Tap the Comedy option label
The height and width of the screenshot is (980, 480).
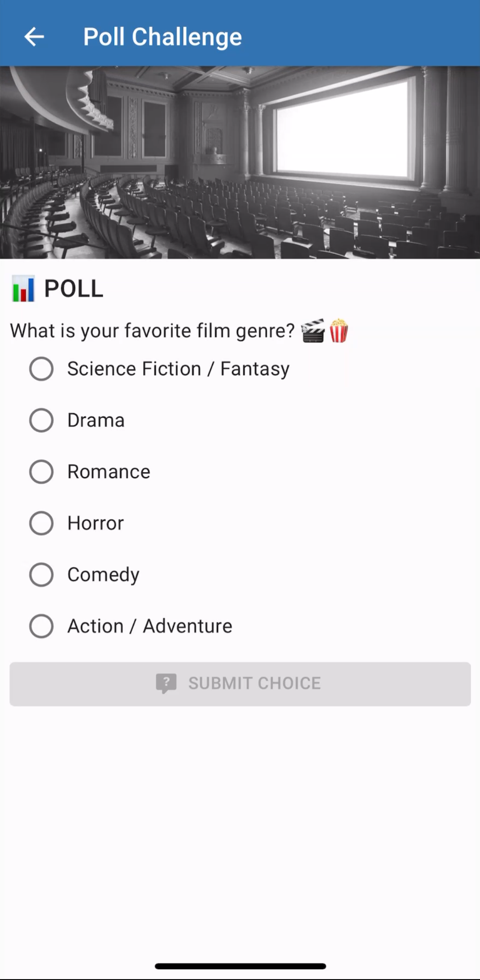click(x=103, y=575)
